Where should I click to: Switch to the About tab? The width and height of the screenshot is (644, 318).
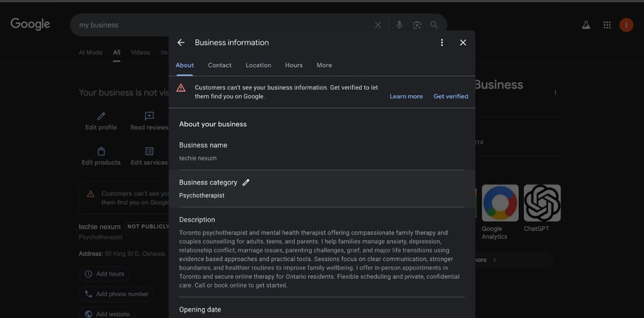point(185,65)
